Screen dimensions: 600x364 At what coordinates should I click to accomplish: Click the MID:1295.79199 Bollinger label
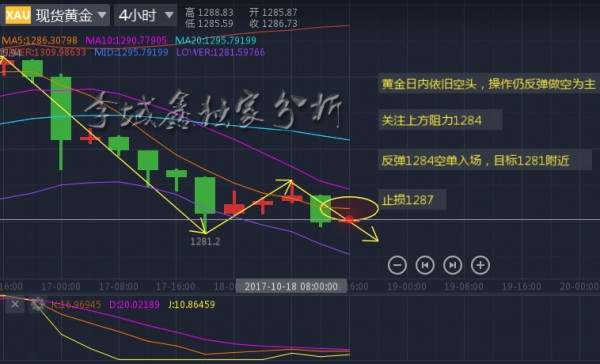[131, 52]
